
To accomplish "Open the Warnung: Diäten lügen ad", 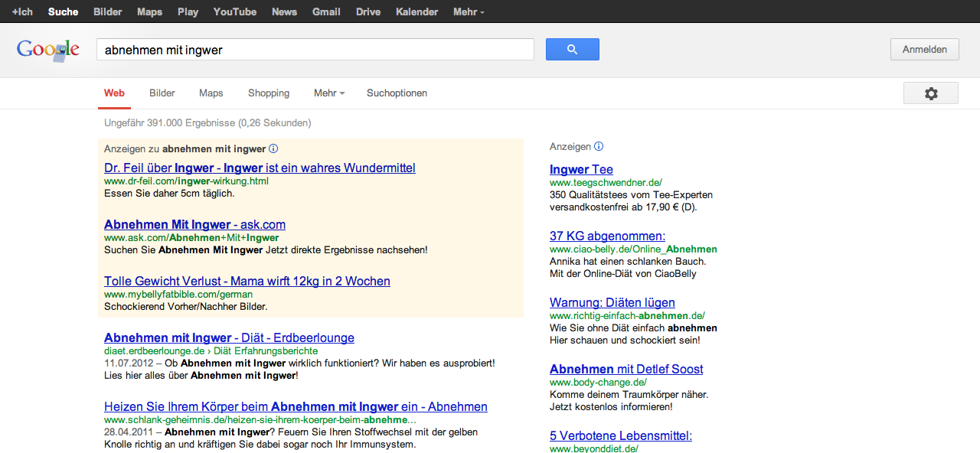I will [x=612, y=302].
